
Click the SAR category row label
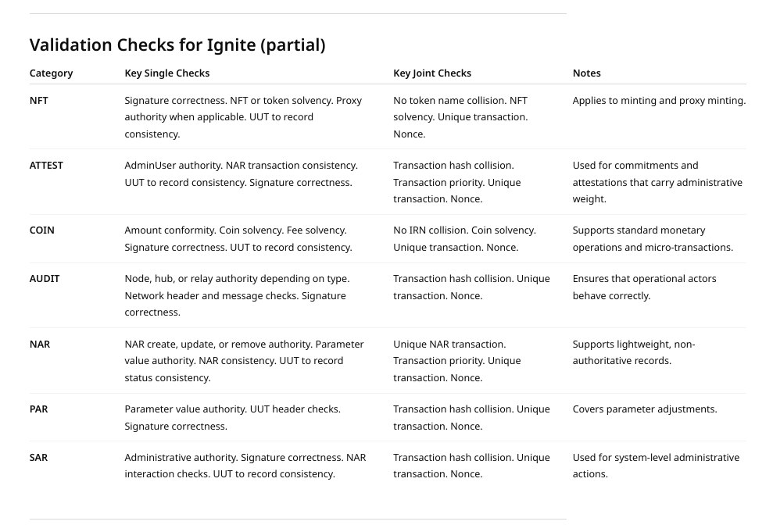(x=39, y=458)
